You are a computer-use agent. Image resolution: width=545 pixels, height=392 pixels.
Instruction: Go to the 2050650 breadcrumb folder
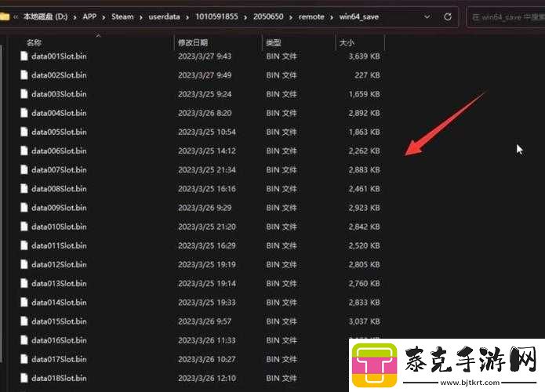(268, 16)
